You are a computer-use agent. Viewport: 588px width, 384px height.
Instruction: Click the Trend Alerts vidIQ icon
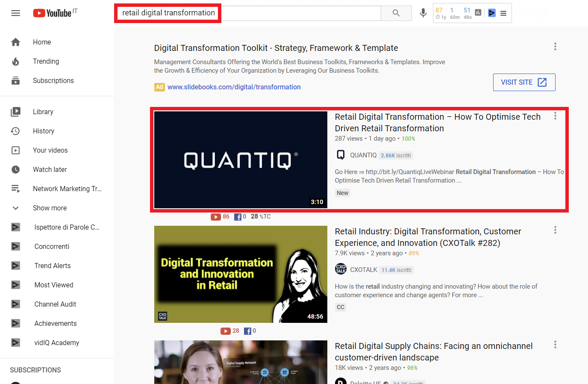click(16, 266)
